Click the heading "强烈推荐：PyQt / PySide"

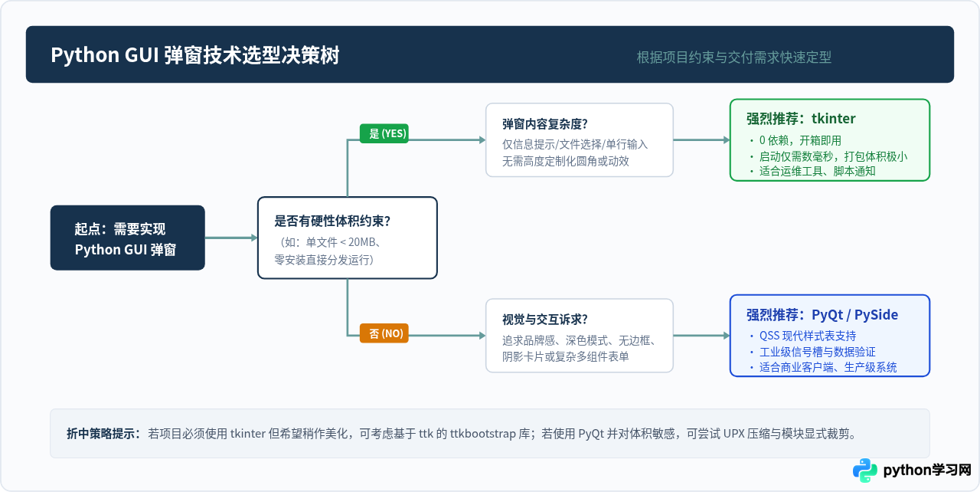(822, 315)
